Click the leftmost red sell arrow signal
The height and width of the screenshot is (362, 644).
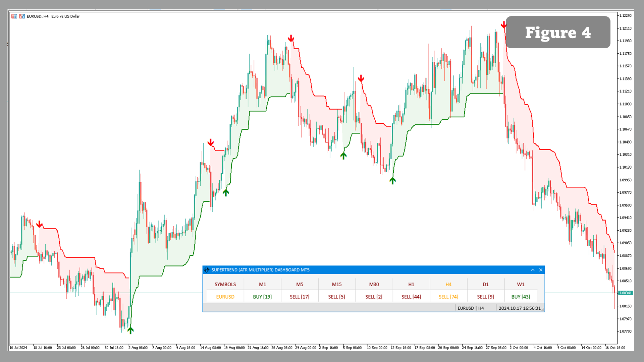(x=39, y=224)
